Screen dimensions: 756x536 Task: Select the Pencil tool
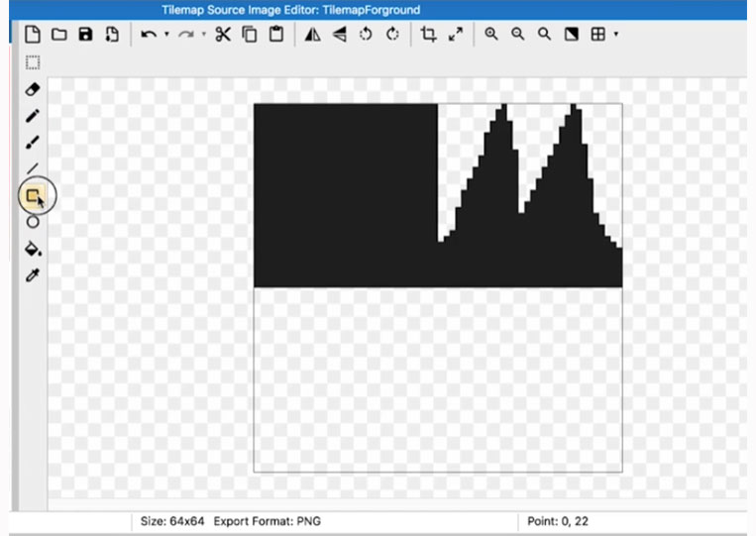[x=33, y=116]
